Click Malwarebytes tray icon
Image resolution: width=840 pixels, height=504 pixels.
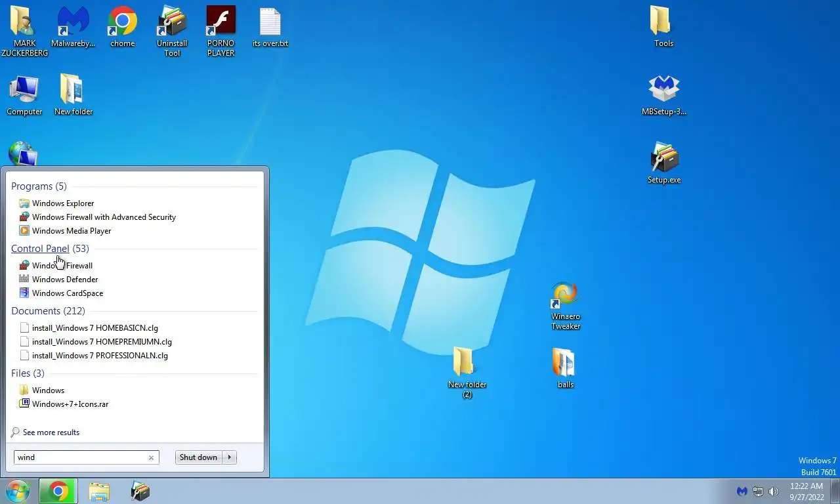pyautogui.click(x=742, y=491)
